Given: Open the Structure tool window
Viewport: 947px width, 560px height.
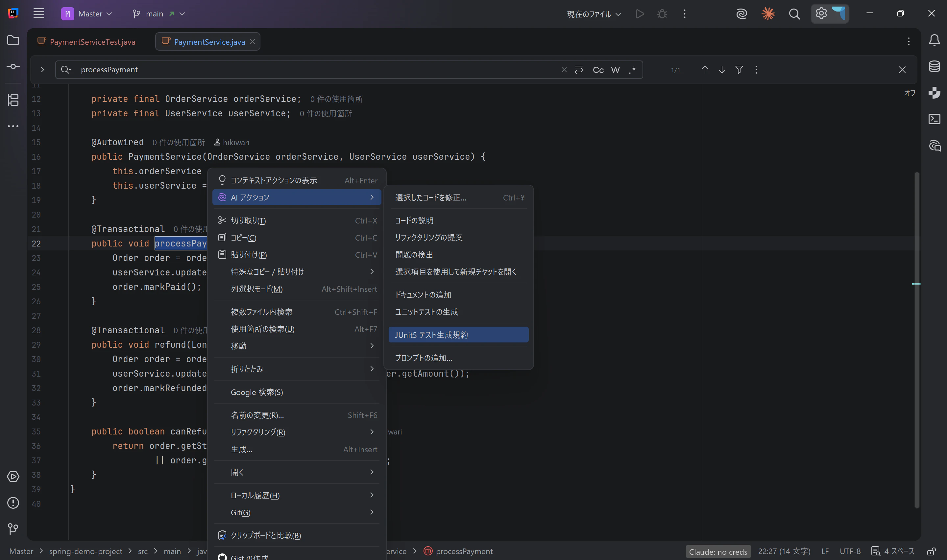Looking at the screenshot, I should coord(13,100).
